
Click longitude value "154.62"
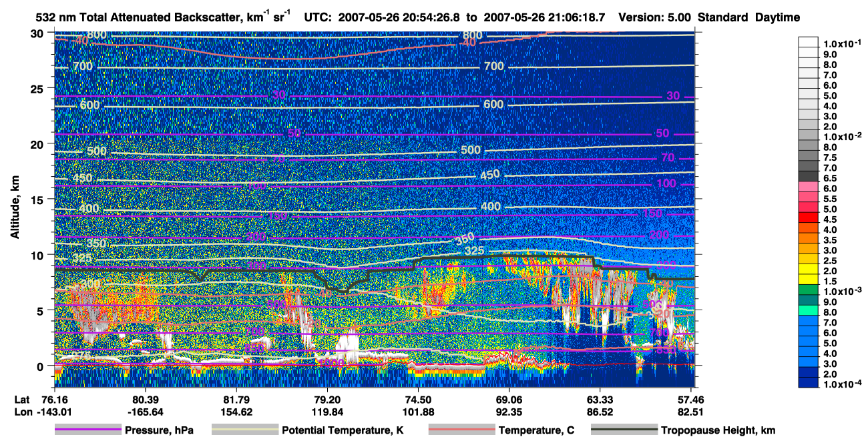pos(236,412)
